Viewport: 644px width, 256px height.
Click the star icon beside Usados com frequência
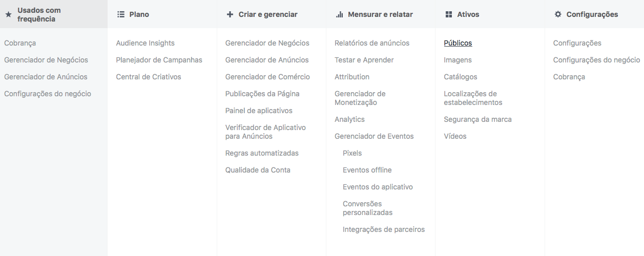[x=8, y=15]
